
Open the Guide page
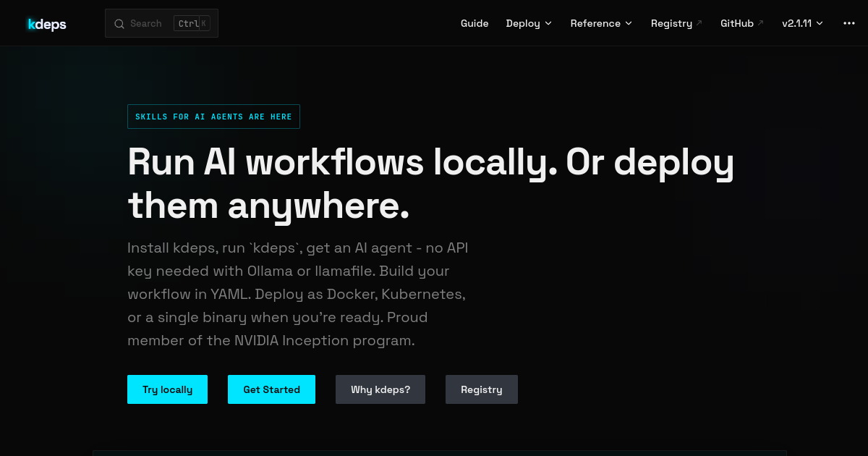pos(475,23)
